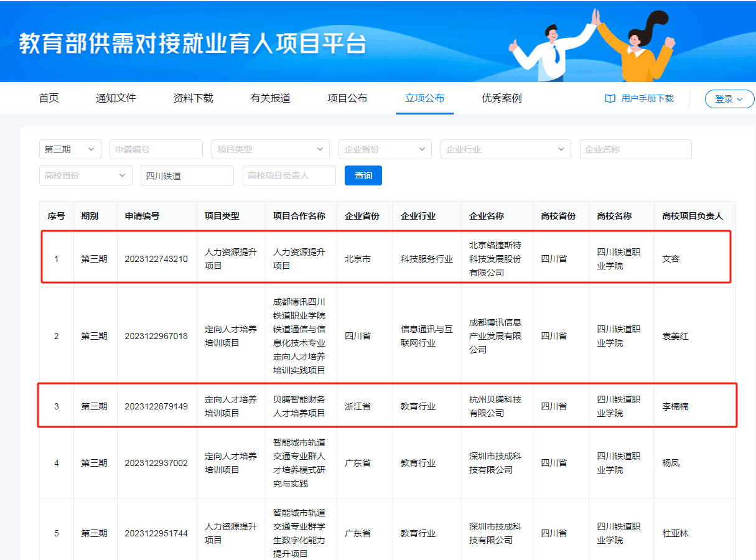This screenshot has width=756, height=560.
Task: Switch to the 资料下载 tab
Action: pyautogui.click(x=193, y=98)
